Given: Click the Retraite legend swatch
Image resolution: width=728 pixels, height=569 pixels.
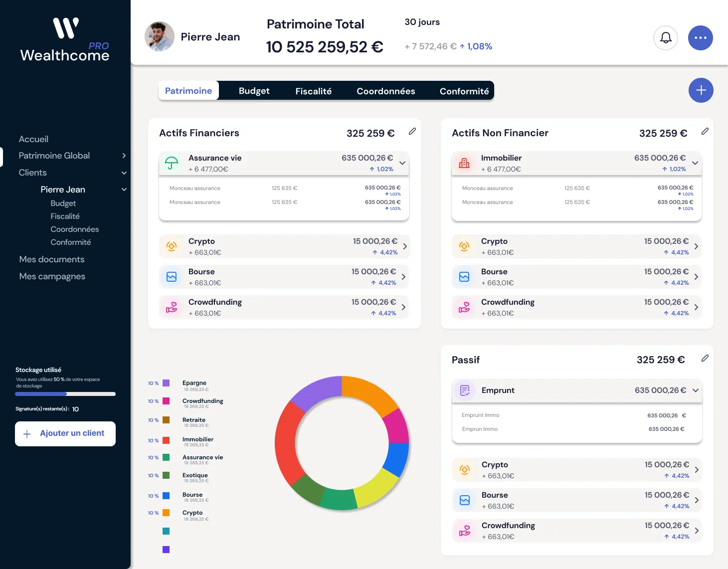Looking at the screenshot, I should pos(166,420).
